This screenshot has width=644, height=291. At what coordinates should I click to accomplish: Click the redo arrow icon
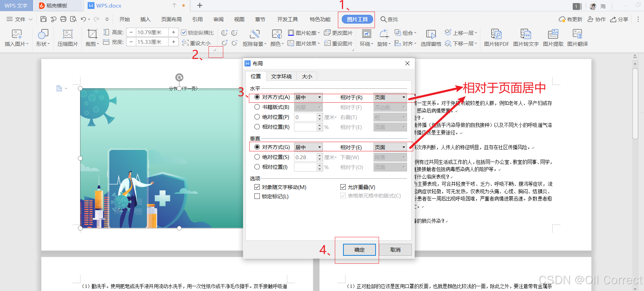[97, 19]
